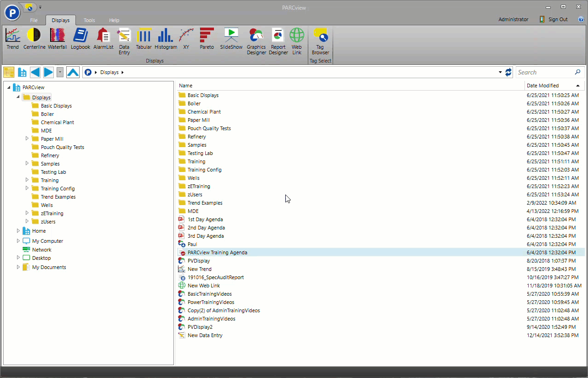Start a SlideShow
The height and width of the screenshot is (378, 588).
pyautogui.click(x=231, y=39)
